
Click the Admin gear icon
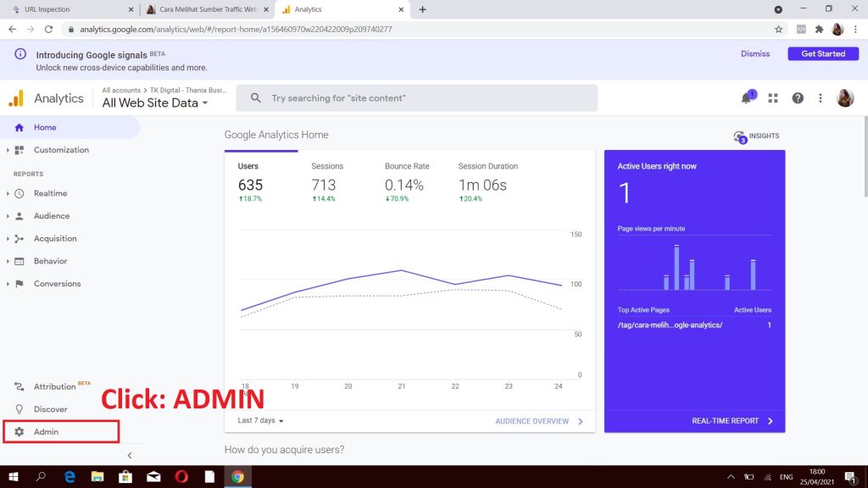tap(19, 431)
